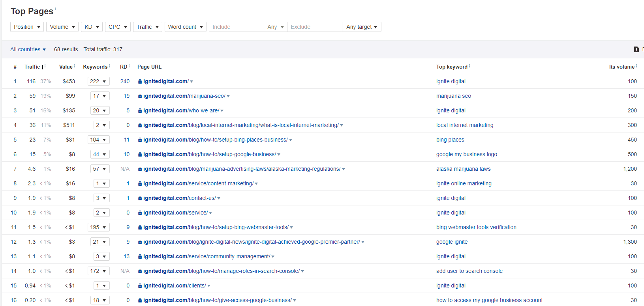
Task: Open the manage-roles-in-search-console blog URL
Action: [222, 271]
